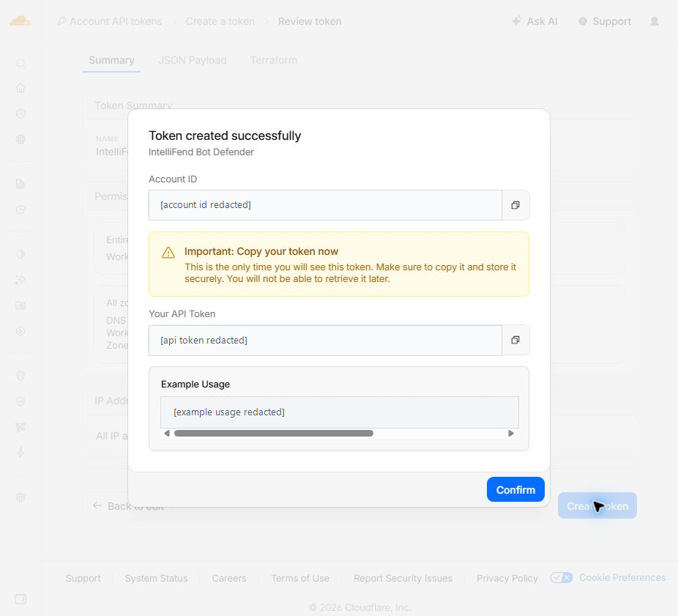Open the Terms of Use link
689x616 pixels.
(x=300, y=578)
